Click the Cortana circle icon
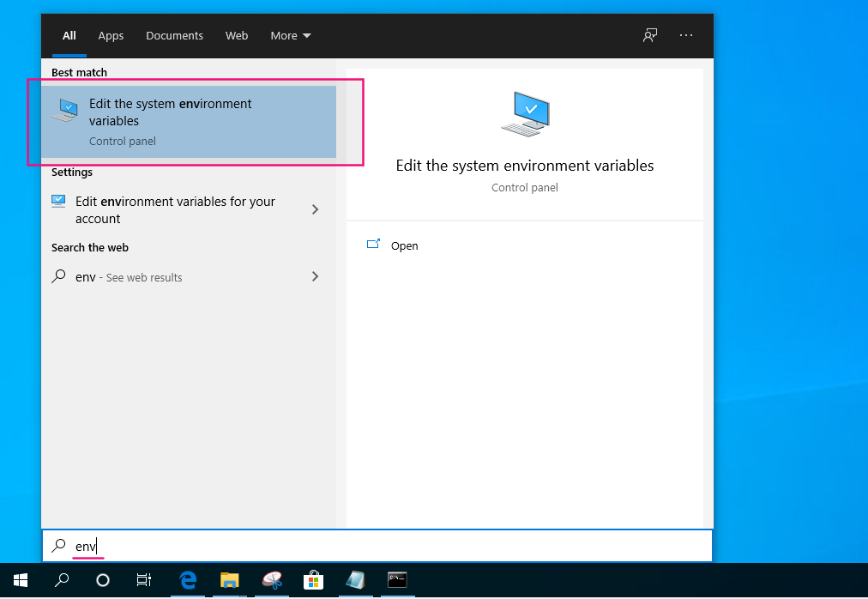 click(x=103, y=580)
